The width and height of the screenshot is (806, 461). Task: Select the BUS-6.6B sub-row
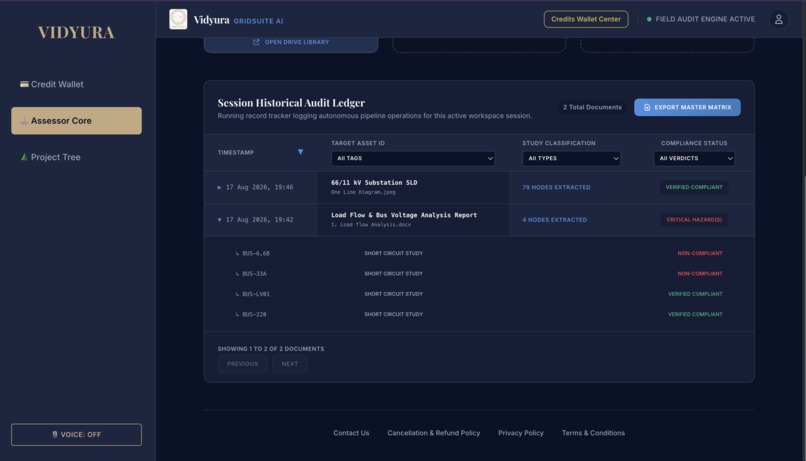(479, 253)
